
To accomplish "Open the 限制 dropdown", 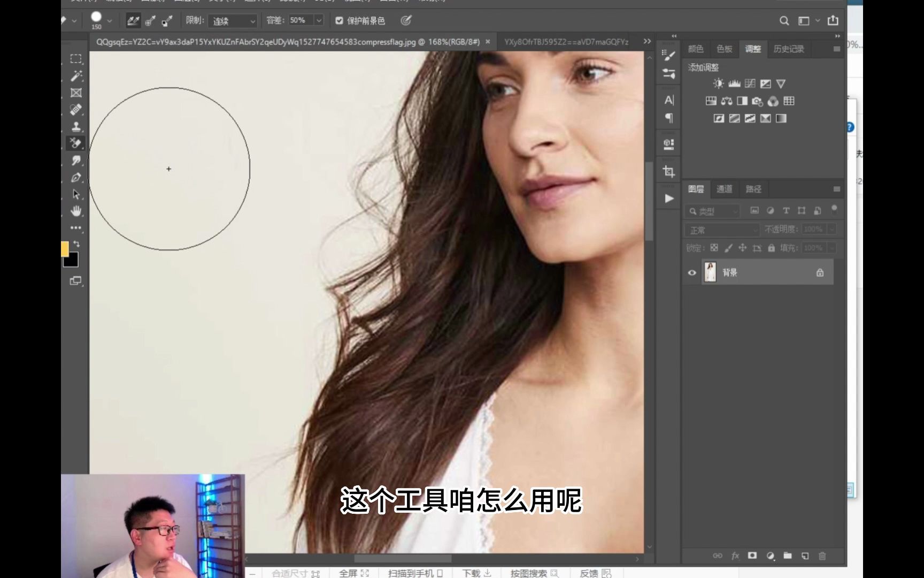I will [x=233, y=21].
